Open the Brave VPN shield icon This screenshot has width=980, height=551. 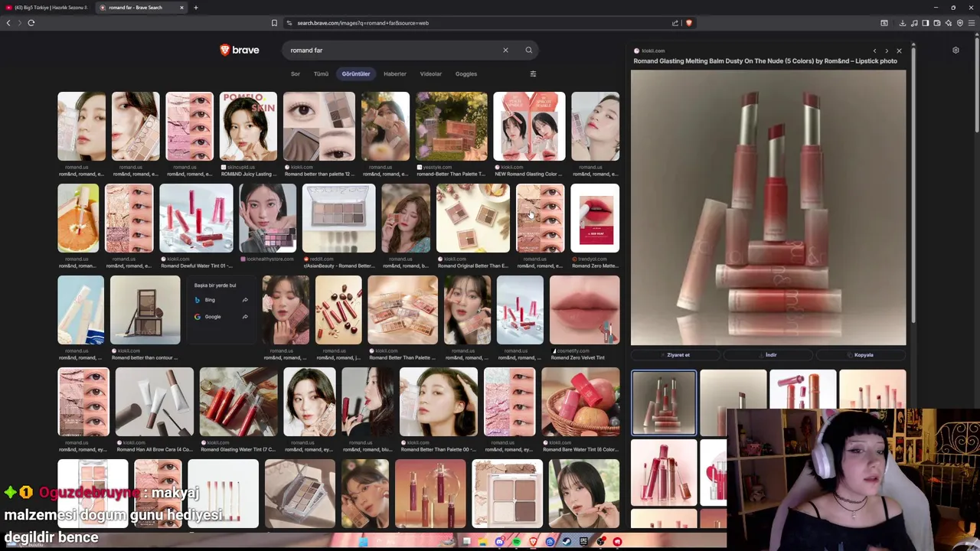click(960, 23)
